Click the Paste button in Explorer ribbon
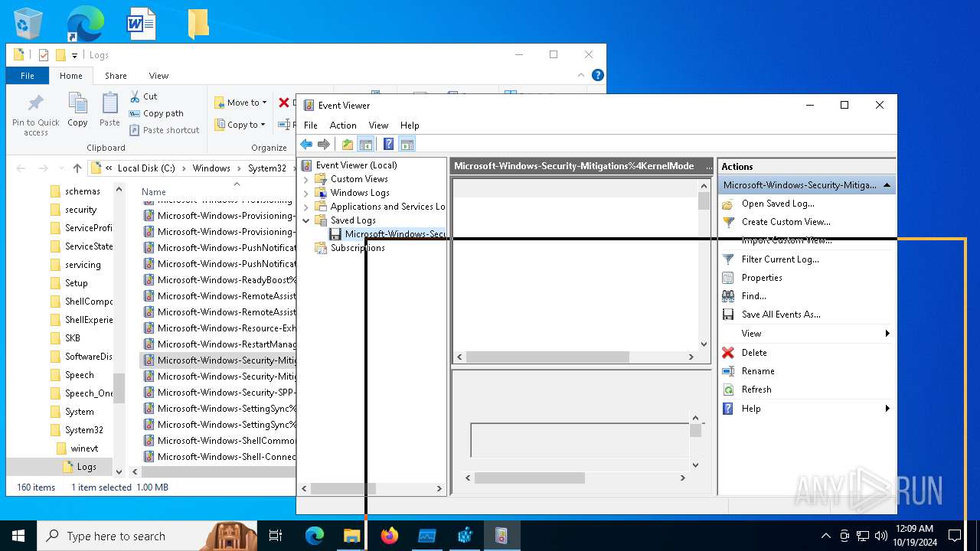Image resolution: width=980 pixels, height=551 pixels. coord(109,109)
